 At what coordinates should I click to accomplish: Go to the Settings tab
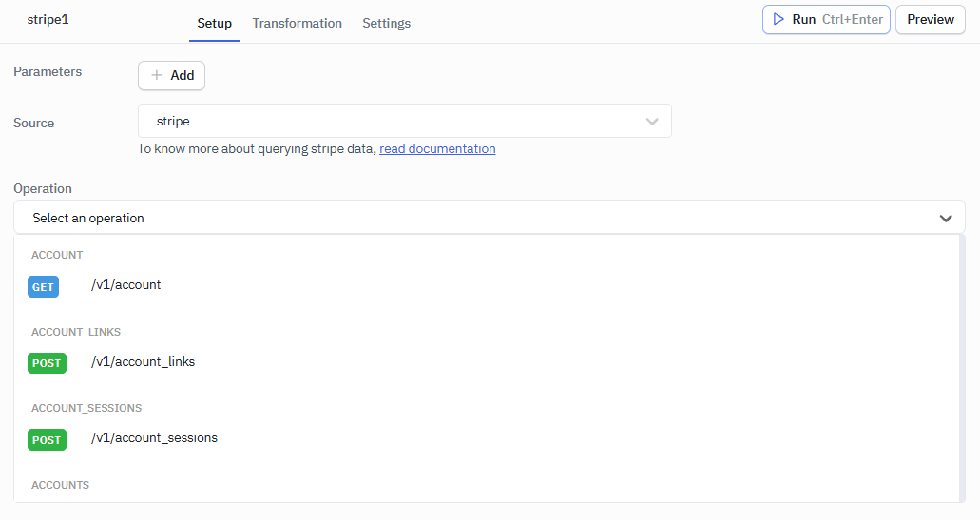(386, 23)
